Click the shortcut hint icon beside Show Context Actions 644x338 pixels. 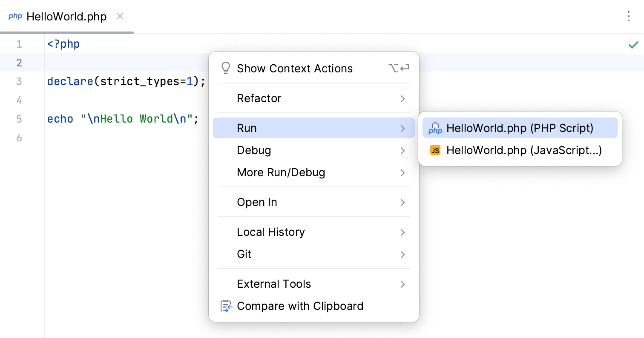point(399,68)
